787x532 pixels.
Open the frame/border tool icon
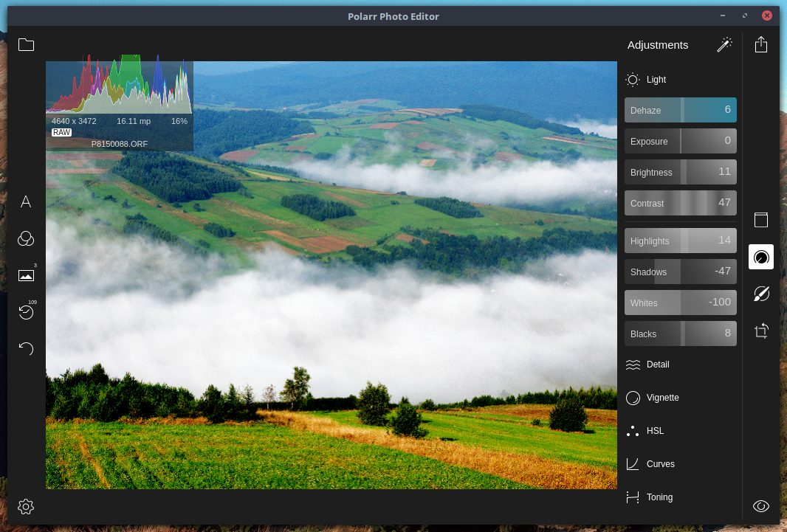coord(761,220)
